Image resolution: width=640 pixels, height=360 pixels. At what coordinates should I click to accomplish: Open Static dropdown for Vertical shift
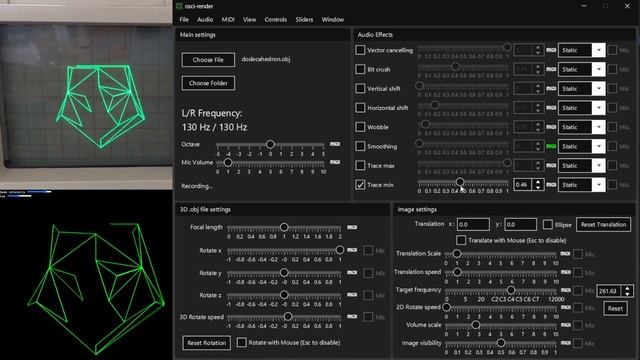pyautogui.click(x=582, y=89)
